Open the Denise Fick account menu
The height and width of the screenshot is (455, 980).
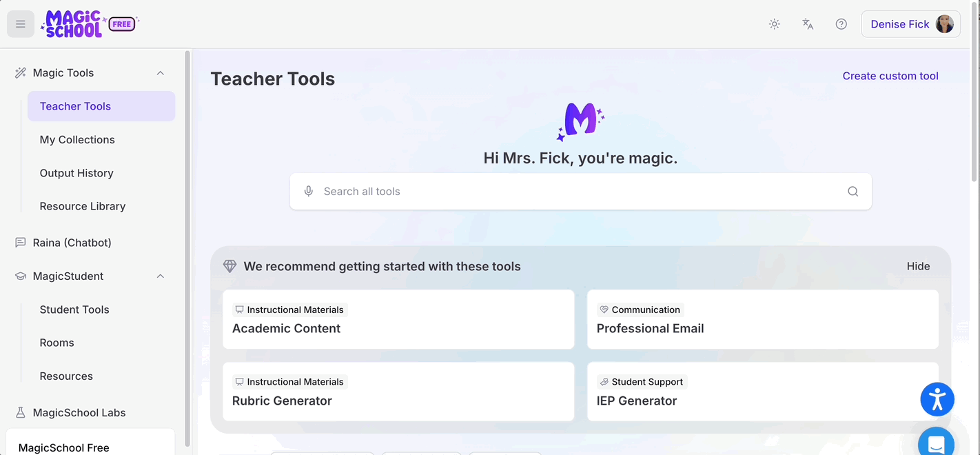tap(910, 23)
